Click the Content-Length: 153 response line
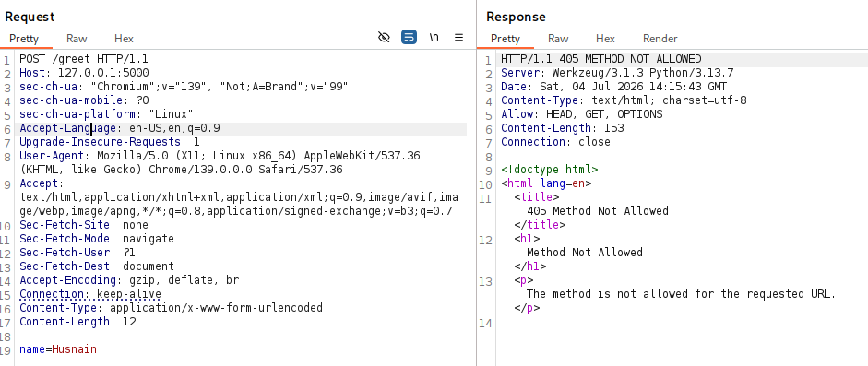The image size is (868, 366). click(x=563, y=128)
